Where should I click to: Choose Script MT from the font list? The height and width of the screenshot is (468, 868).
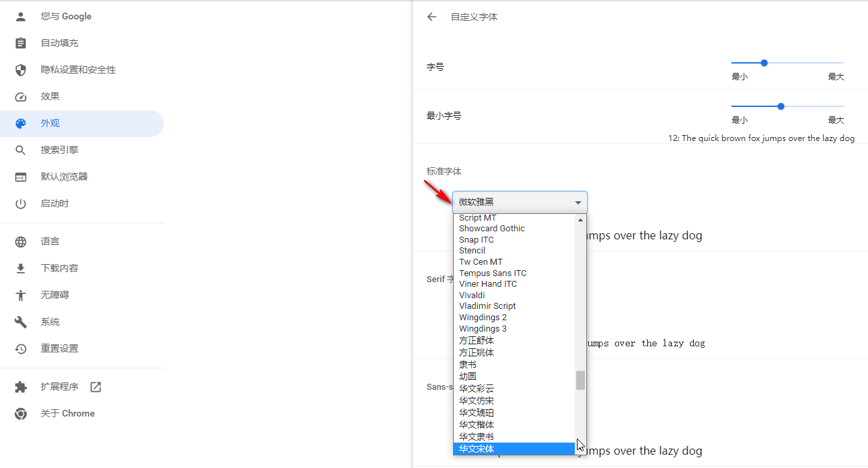pos(514,218)
